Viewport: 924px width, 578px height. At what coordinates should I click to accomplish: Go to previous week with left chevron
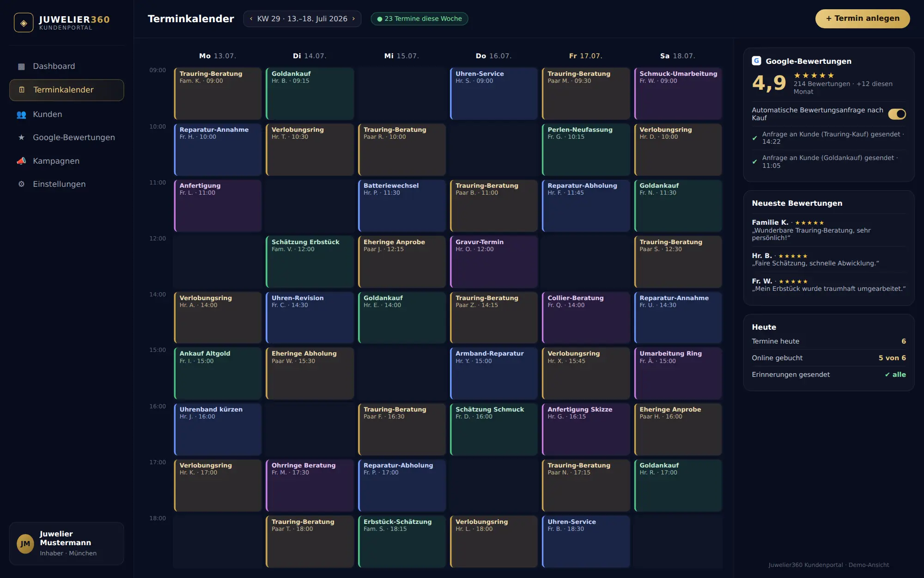[251, 18]
